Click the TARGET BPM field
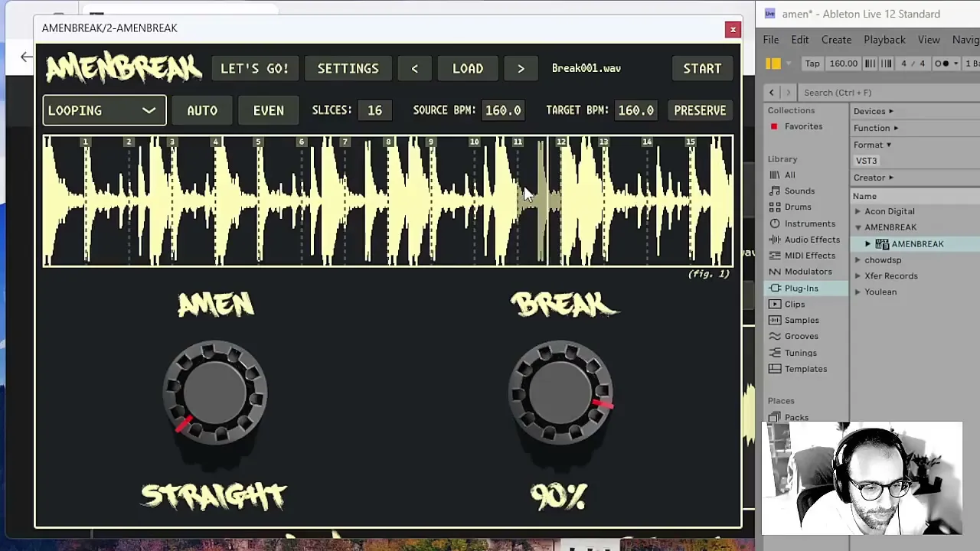 pyautogui.click(x=636, y=110)
